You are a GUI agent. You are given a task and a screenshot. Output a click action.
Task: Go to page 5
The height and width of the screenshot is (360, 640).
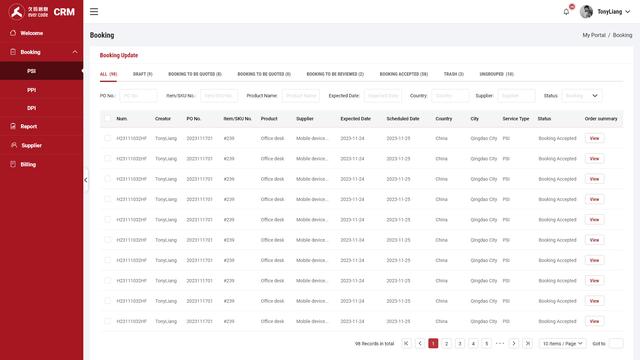[x=487, y=343]
